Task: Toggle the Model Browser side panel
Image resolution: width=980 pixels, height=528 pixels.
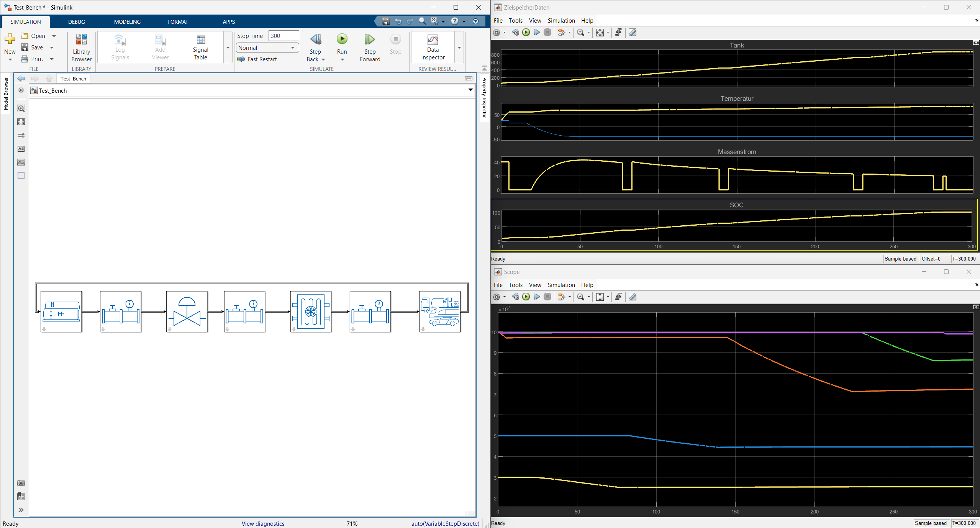Action: (x=6, y=93)
